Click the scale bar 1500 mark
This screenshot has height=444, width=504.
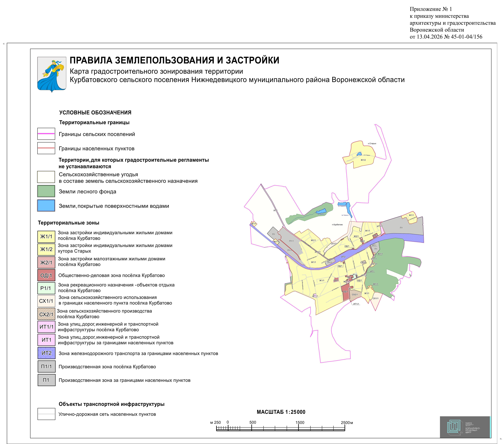click(x=300, y=423)
